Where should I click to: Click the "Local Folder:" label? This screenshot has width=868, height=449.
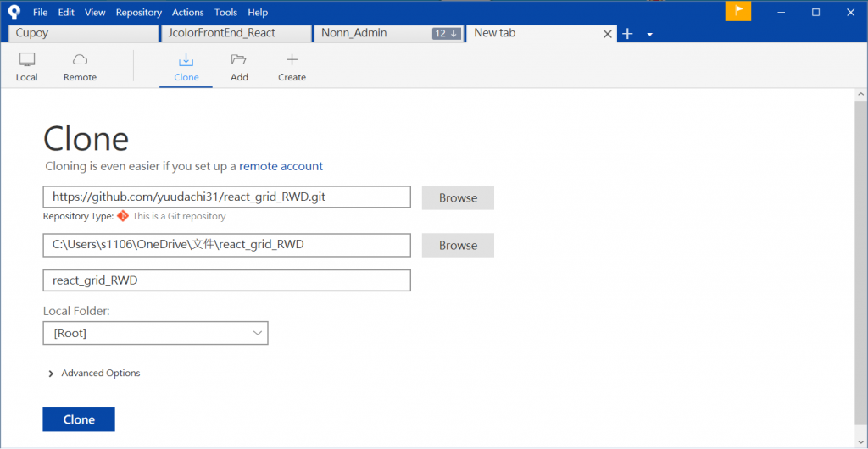pyautogui.click(x=76, y=311)
